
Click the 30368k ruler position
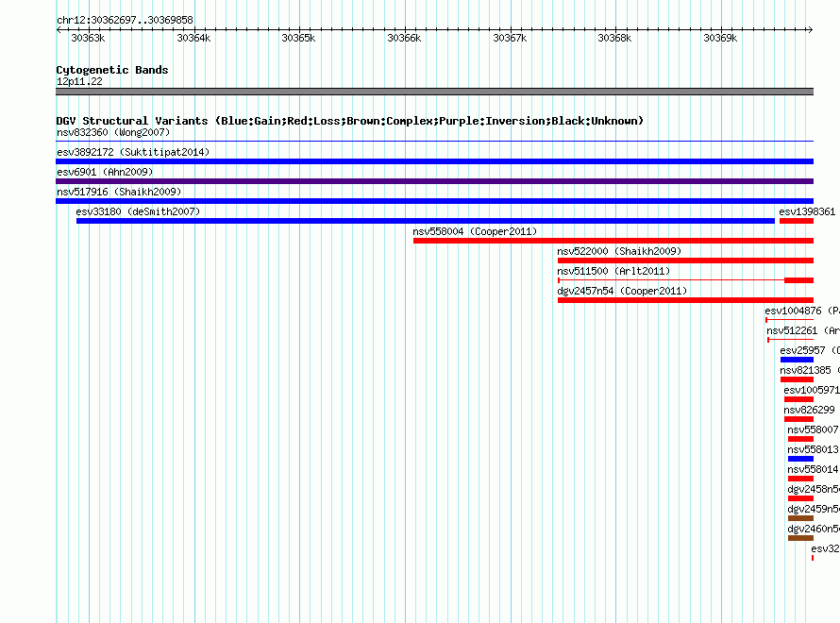tap(614, 38)
